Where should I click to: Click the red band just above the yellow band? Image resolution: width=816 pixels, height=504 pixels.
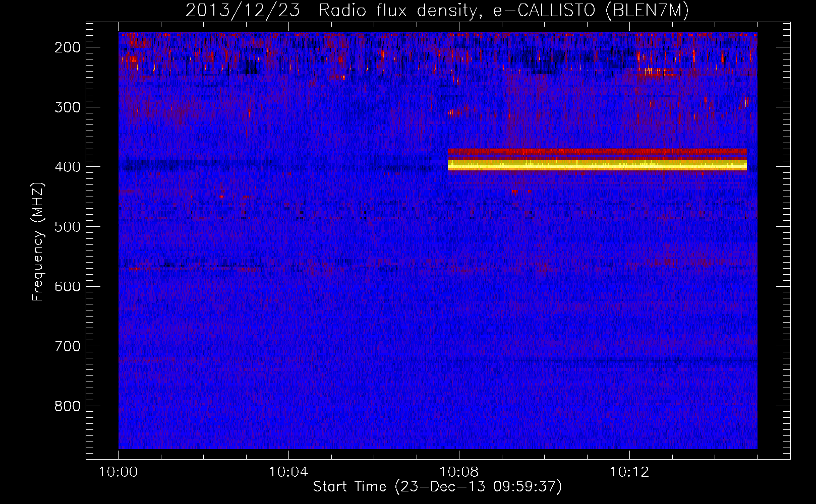[597, 151]
